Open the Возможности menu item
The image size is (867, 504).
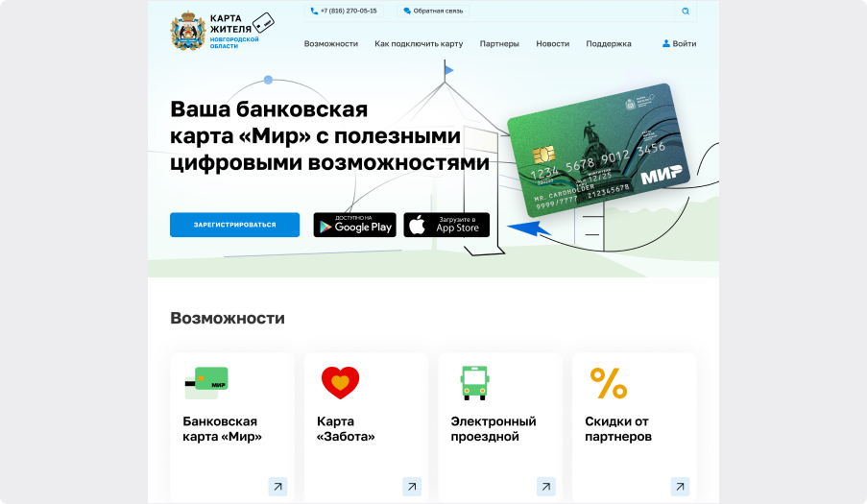coord(330,43)
